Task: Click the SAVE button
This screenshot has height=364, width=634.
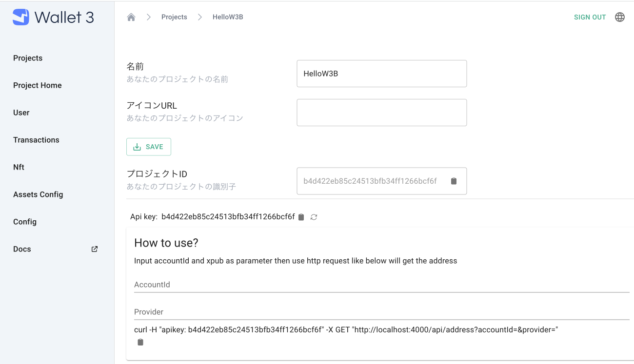Action: click(149, 147)
